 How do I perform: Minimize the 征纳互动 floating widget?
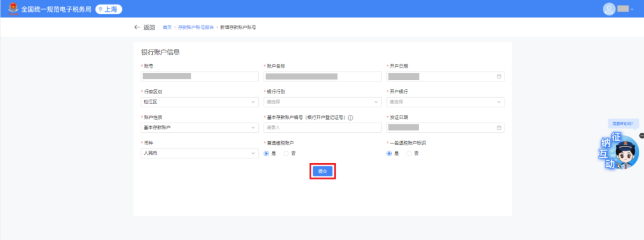tap(641, 136)
